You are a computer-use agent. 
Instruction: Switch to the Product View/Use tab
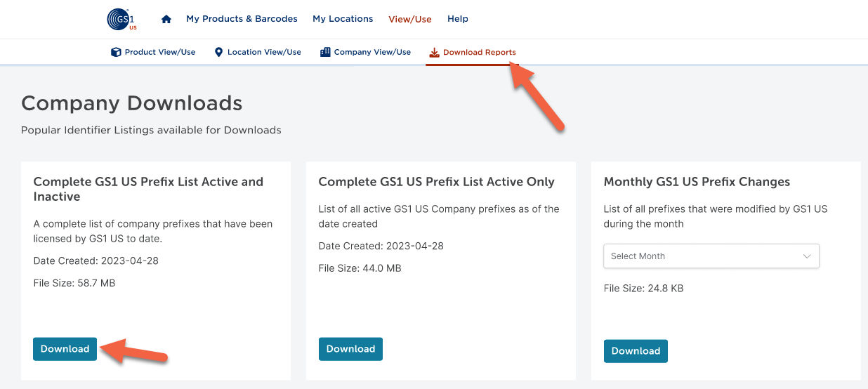coord(160,52)
